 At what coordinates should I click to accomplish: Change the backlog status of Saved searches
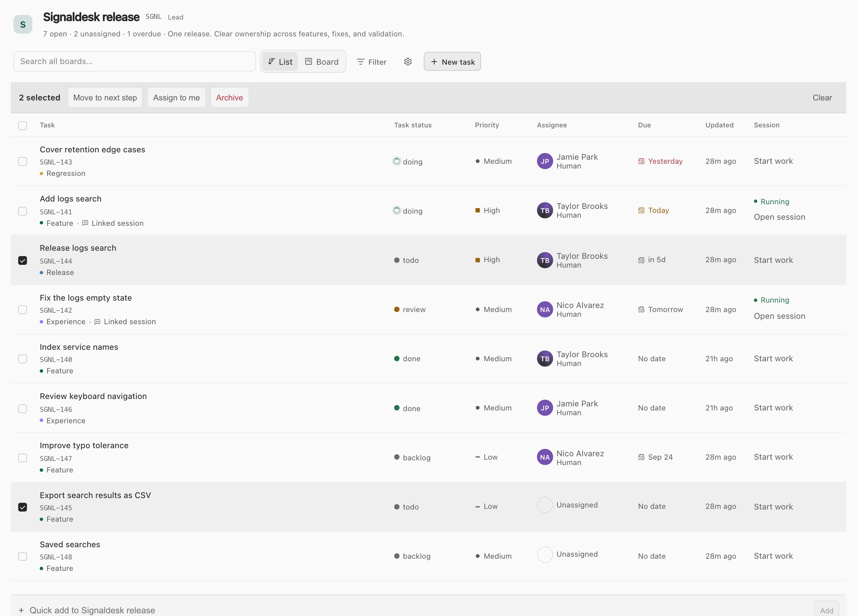point(412,556)
